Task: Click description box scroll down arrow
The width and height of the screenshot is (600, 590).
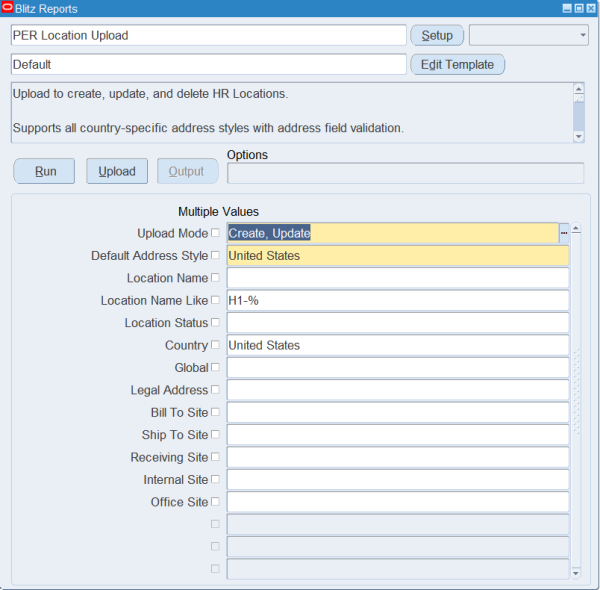Action: pyautogui.click(x=579, y=137)
